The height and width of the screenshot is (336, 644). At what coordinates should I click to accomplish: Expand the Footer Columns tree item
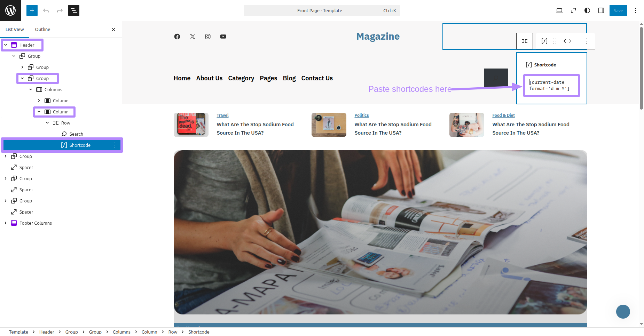click(x=6, y=223)
